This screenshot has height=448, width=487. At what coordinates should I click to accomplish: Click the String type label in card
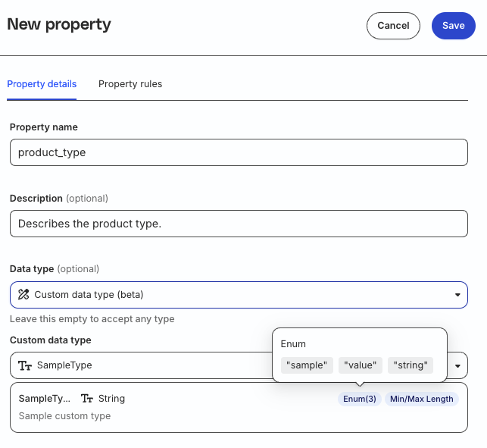point(111,399)
